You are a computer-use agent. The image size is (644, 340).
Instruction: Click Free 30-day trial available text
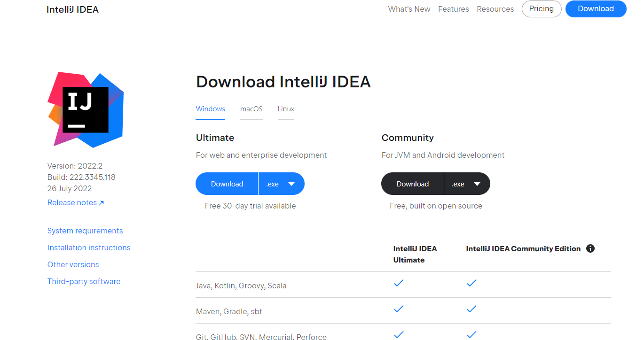tap(251, 206)
